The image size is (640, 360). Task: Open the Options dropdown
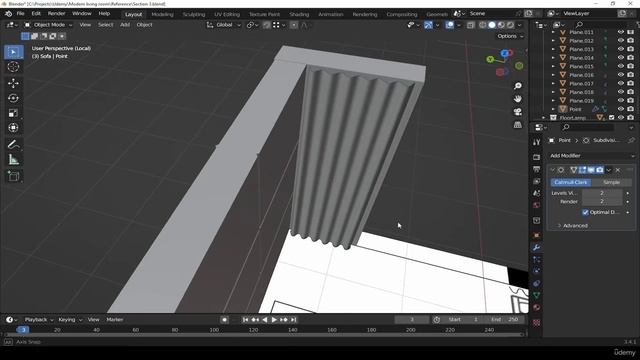pos(510,36)
